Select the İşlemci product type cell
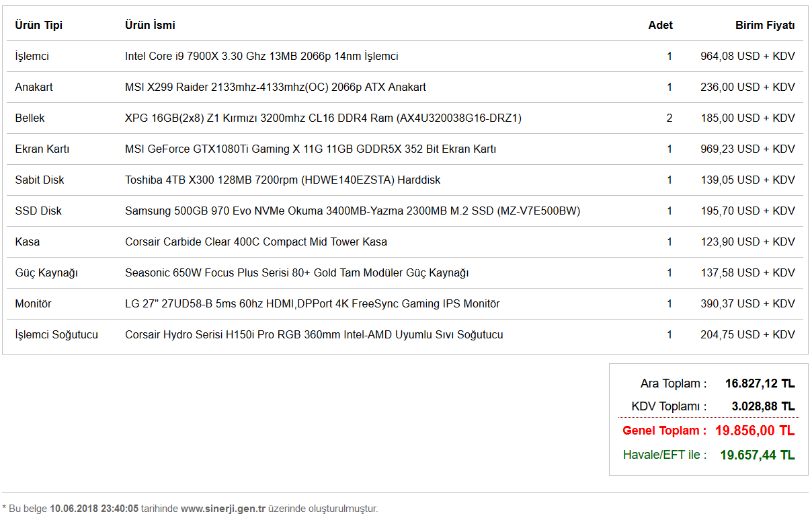Screen dimensions: 812x516 click(x=32, y=56)
